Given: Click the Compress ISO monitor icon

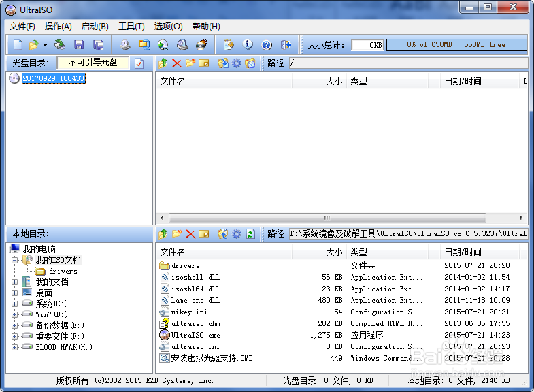Looking at the screenshot, I should point(144,45).
